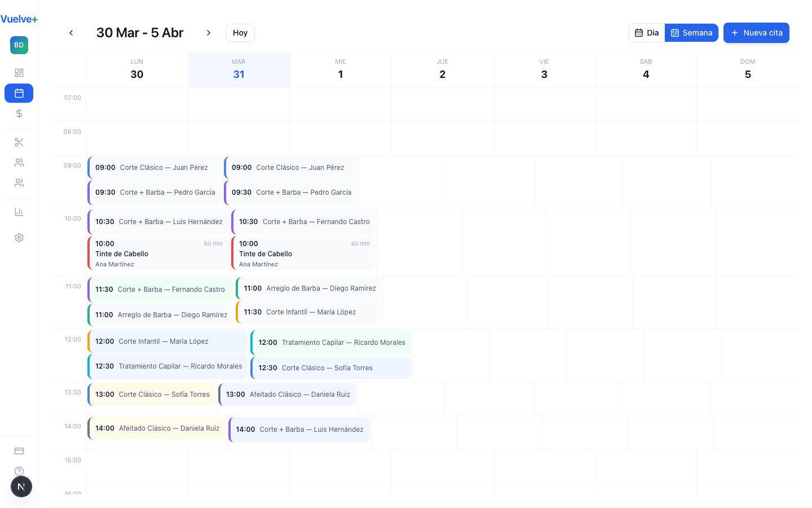Open the dollar sign finances icon
This screenshot has height=508, width=812.
(19, 113)
